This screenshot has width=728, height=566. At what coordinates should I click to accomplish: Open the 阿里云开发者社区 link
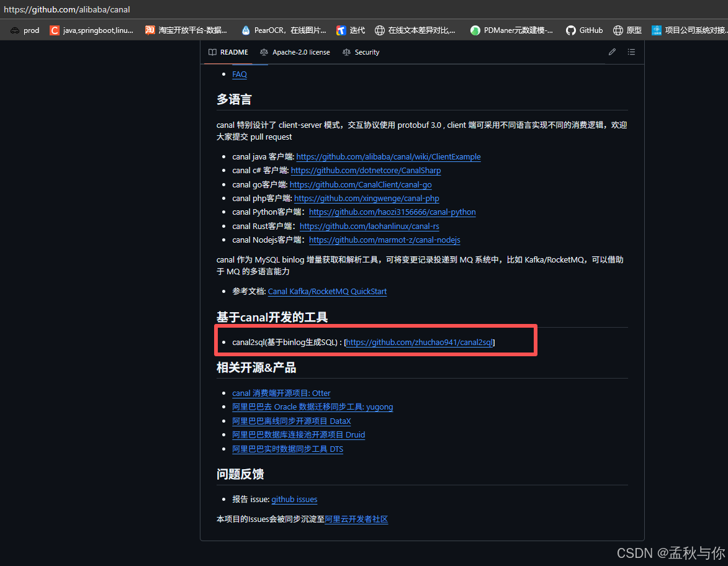tap(356, 519)
